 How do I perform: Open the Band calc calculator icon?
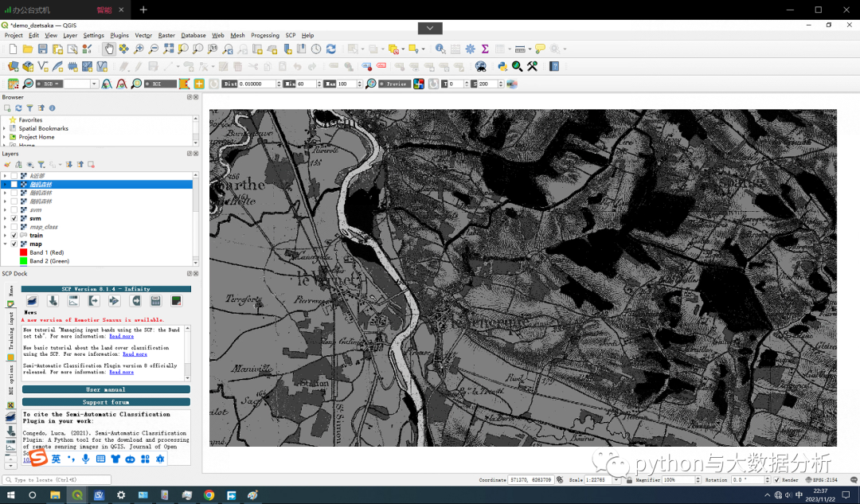click(x=155, y=301)
